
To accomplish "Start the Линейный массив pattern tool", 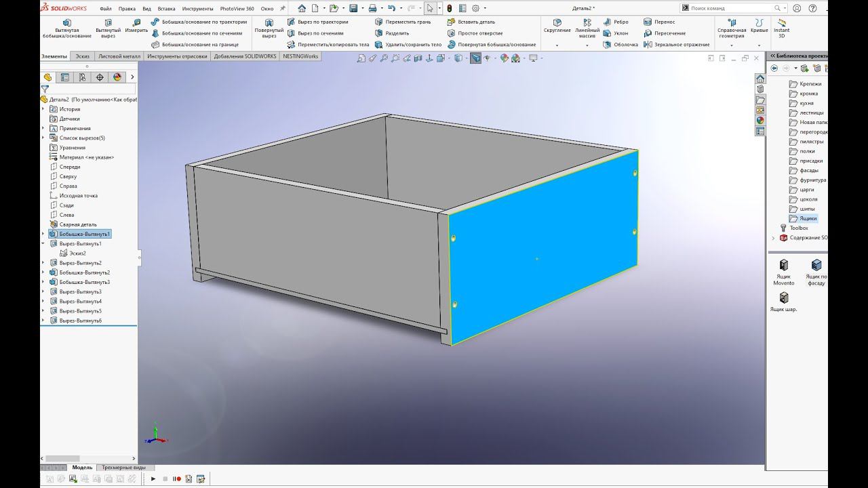I will [x=587, y=28].
